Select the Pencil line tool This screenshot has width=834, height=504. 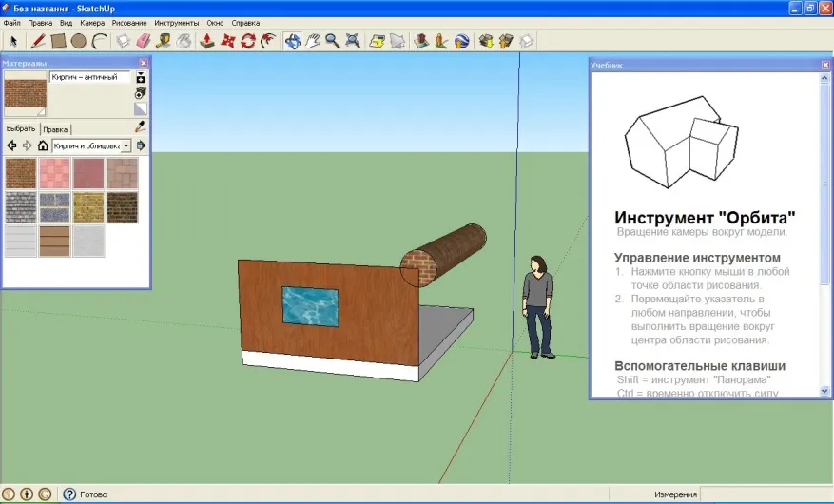38,41
